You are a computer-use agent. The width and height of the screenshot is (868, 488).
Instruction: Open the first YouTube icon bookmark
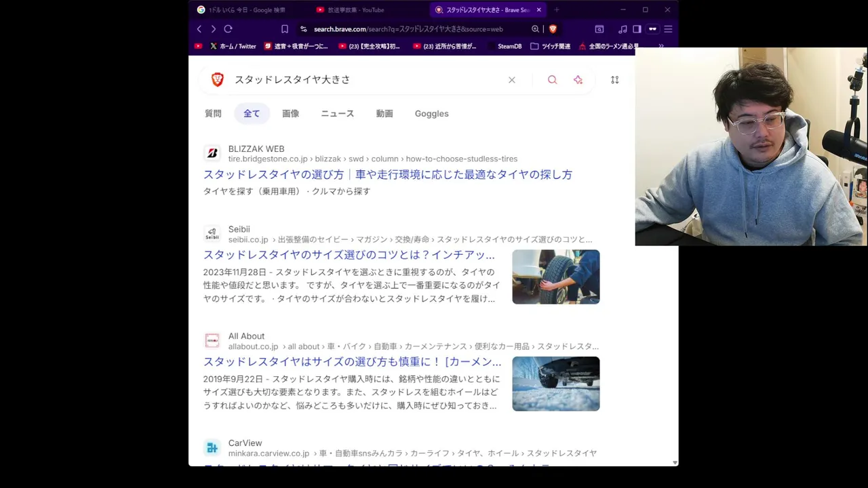click(198, 46)
